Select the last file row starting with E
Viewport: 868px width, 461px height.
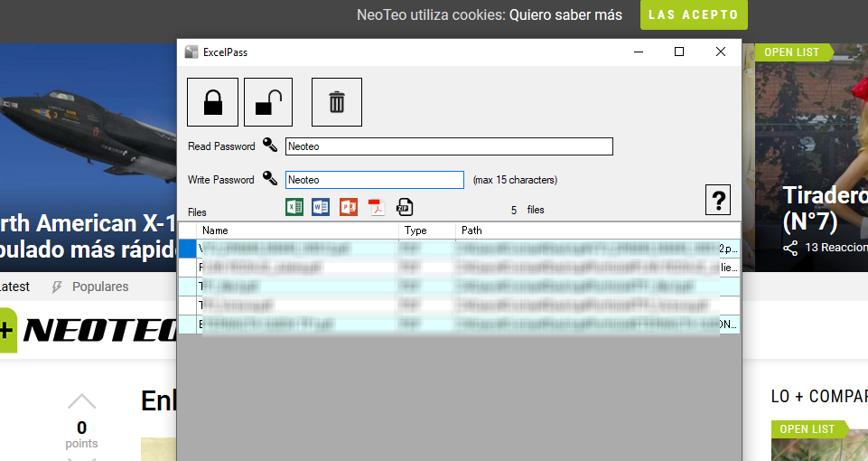click(459, 325)
